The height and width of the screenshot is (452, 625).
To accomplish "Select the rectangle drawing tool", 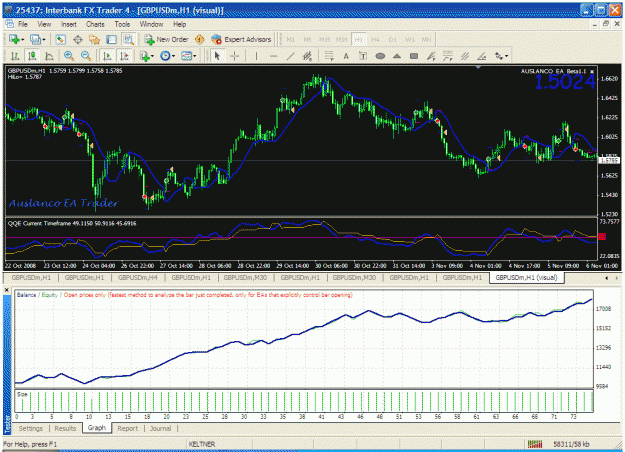I will pyautogui.click(x=414, y=56).
